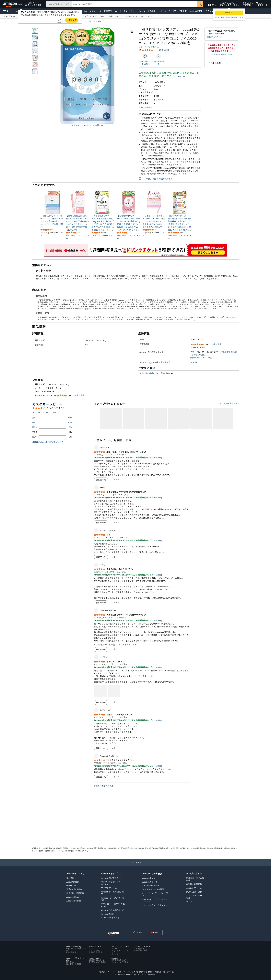This screenshot has width=271, height=980.
Task: Click レポート on the first review
Action: [115, 480]
